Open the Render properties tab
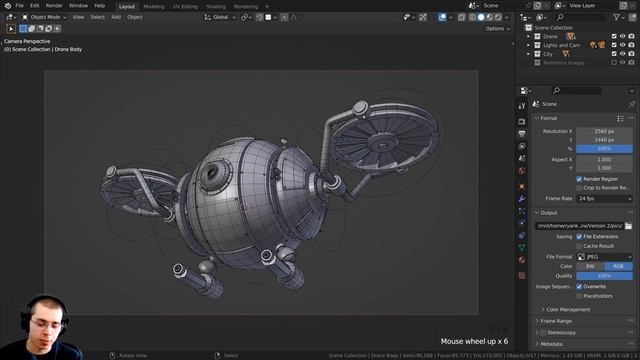Viewport: 640px width, 360px height. pos(522,122)
